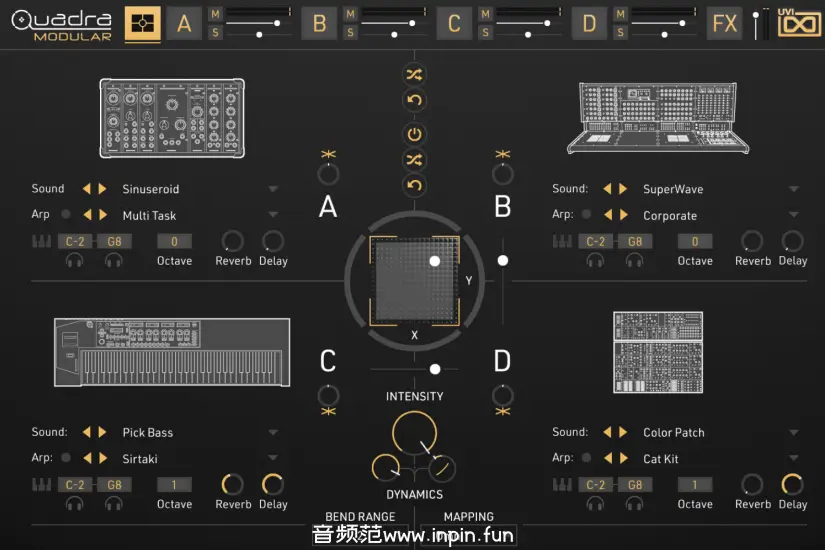Open the FX tab
This screenshot has height=550, width=825.
[x=725, y=24]
